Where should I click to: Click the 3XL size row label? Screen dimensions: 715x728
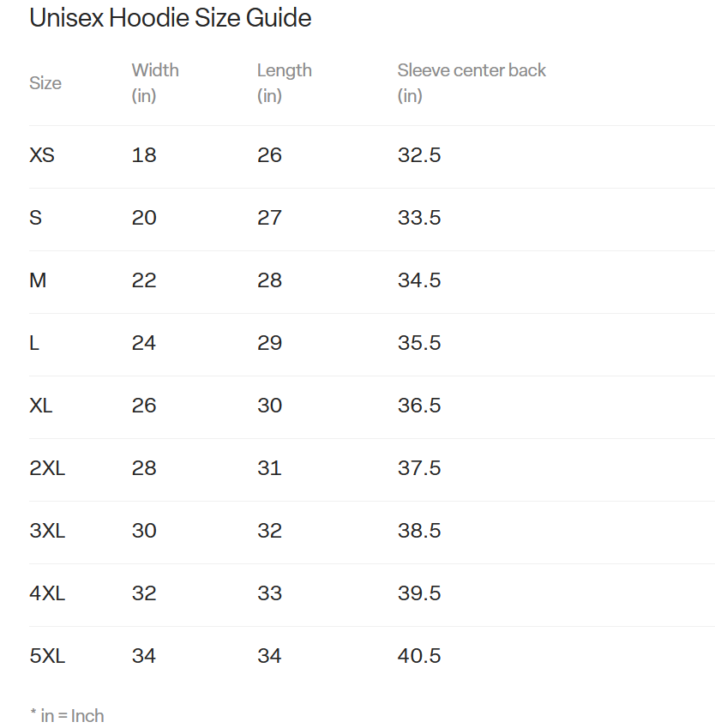coord(47,531)
